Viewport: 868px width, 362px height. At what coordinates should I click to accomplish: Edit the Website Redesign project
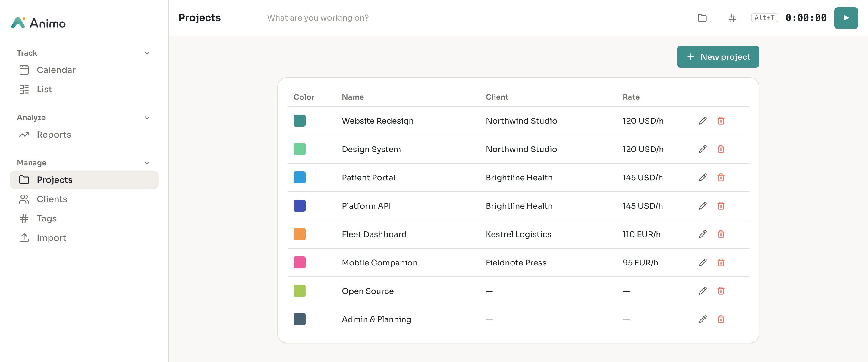point(703,121)
